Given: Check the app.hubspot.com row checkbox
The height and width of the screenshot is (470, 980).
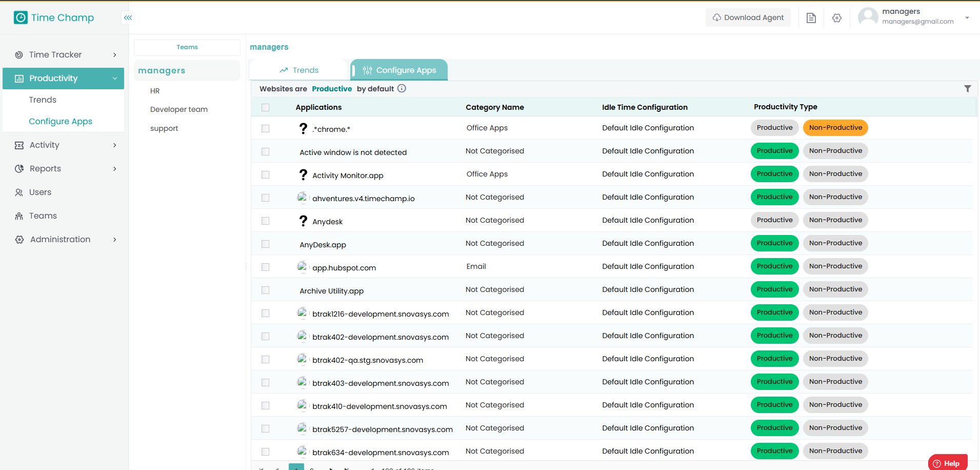Looking at the screenshot, I should 265,267.
